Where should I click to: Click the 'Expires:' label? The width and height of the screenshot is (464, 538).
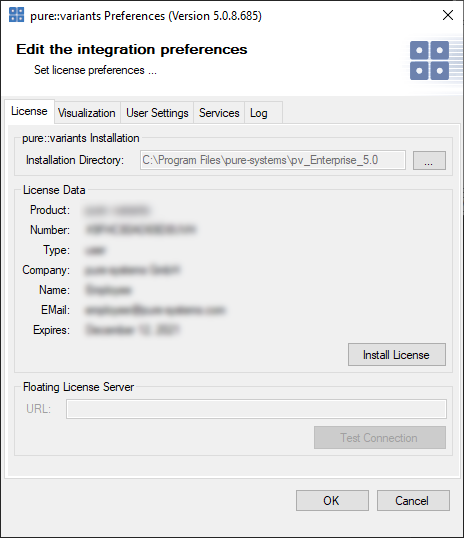pyautogui.click(x=51, y=330)
